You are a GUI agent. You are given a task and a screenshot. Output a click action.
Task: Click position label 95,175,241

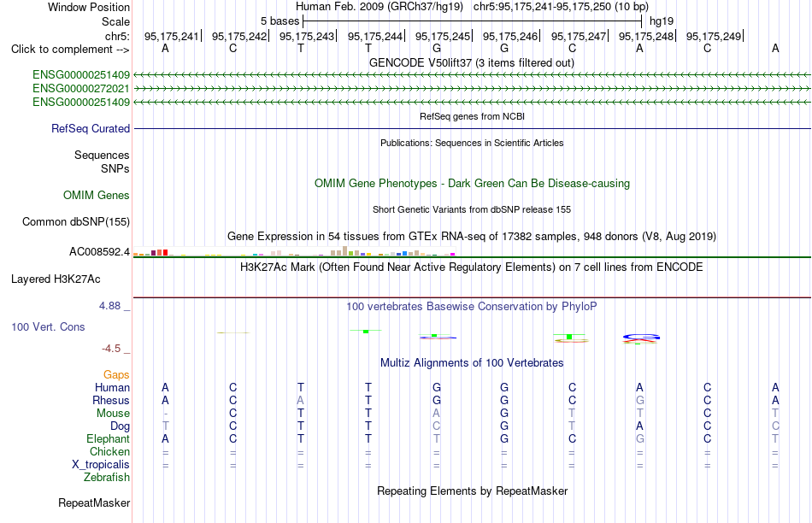tap(172, 36)
